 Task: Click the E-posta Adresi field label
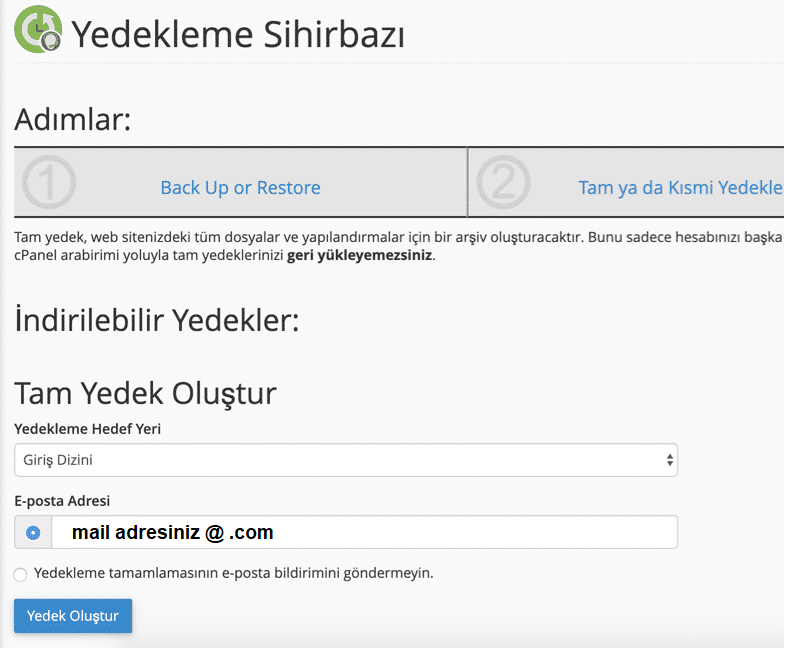tap(62, 501)
